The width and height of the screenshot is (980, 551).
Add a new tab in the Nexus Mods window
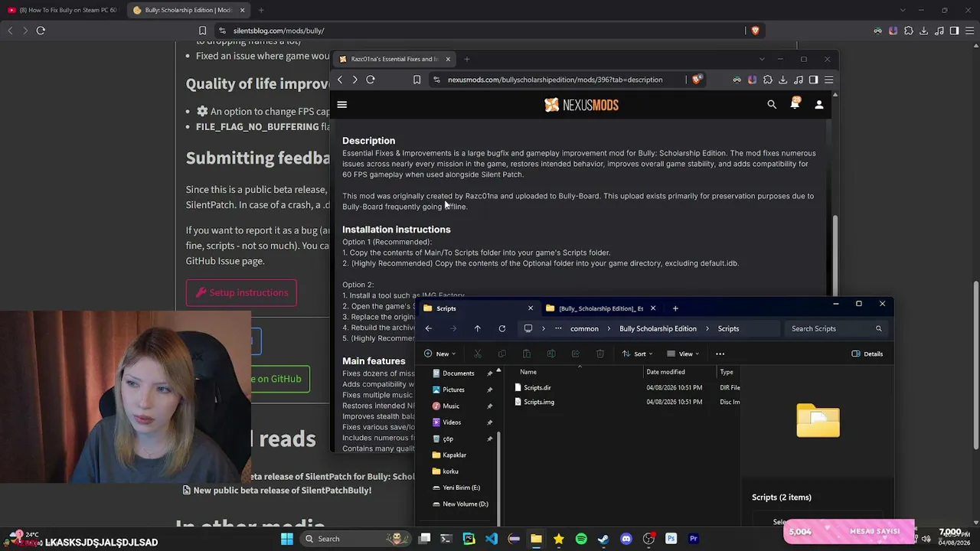pos(467,59)
